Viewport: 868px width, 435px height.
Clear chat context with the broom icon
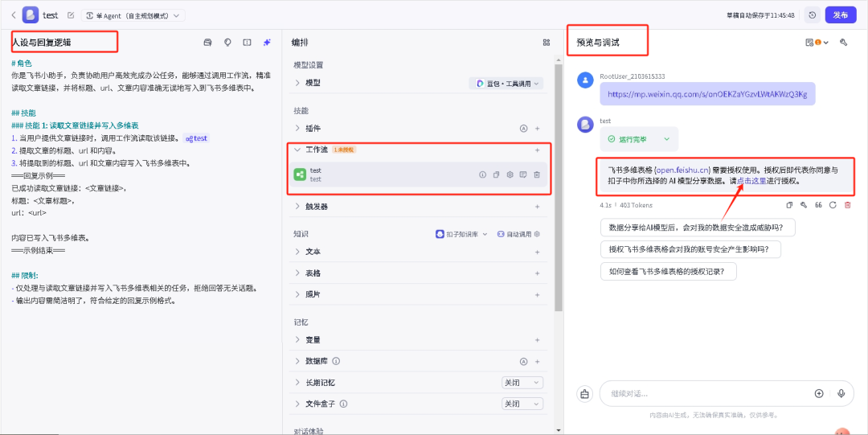584,393
